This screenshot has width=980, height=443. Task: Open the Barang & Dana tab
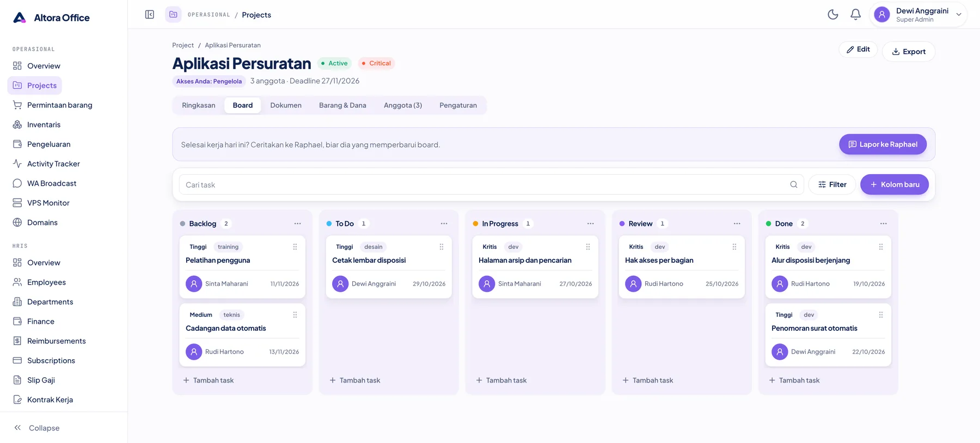[342, 106]
